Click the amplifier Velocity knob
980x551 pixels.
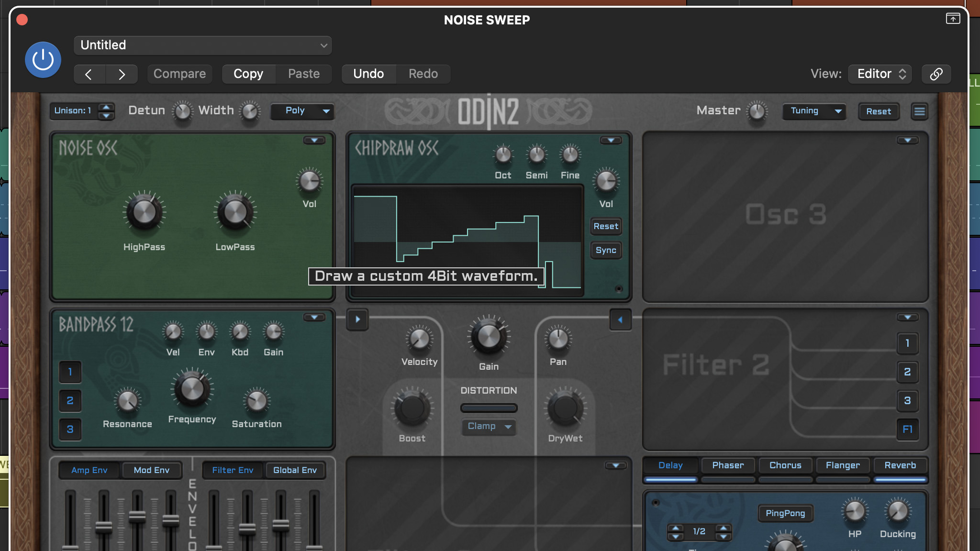(419, 339)
